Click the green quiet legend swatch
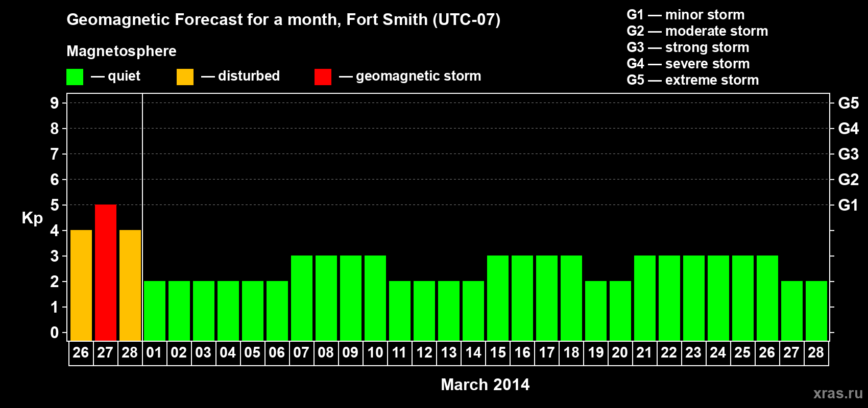The image size is (868, 408). coord(75,77)
